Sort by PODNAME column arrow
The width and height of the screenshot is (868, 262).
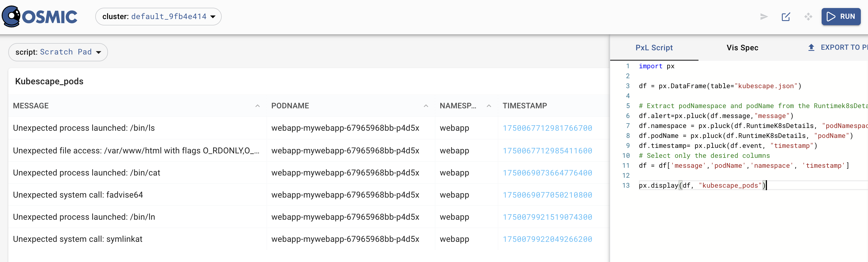point(426,106)
